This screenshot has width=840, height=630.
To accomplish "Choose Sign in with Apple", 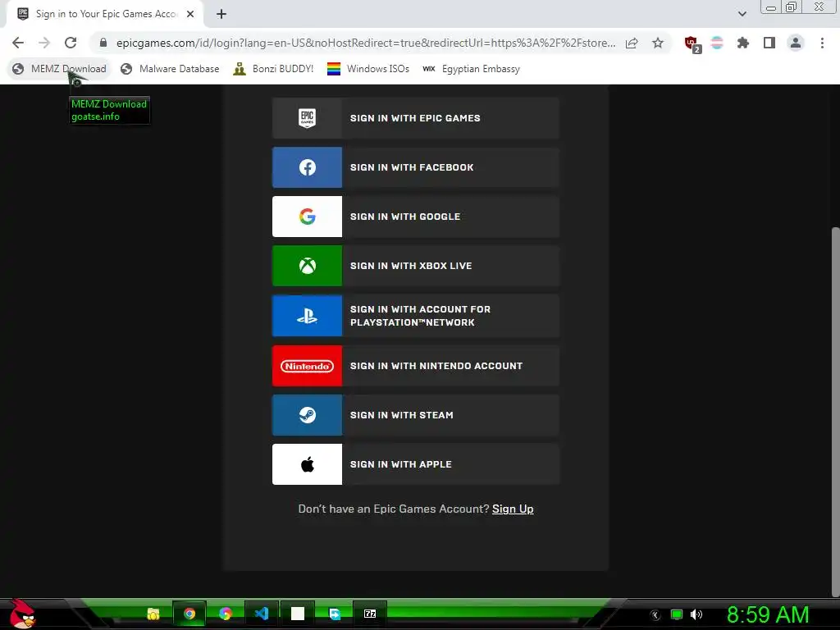I will pos(416,464).
